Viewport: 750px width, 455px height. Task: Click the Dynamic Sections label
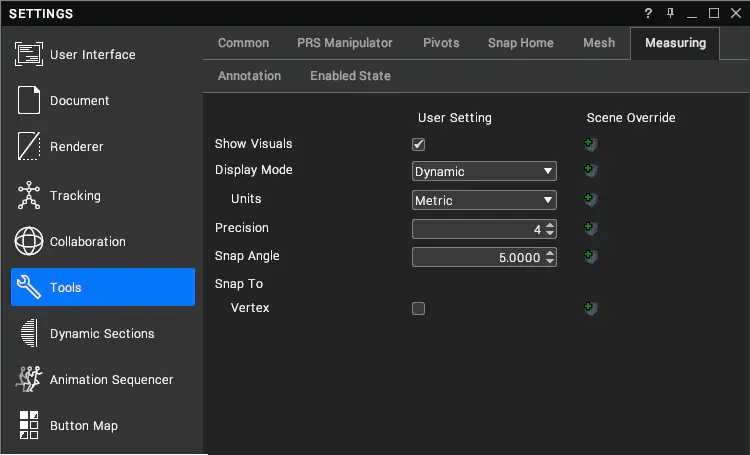coord(102,333)
